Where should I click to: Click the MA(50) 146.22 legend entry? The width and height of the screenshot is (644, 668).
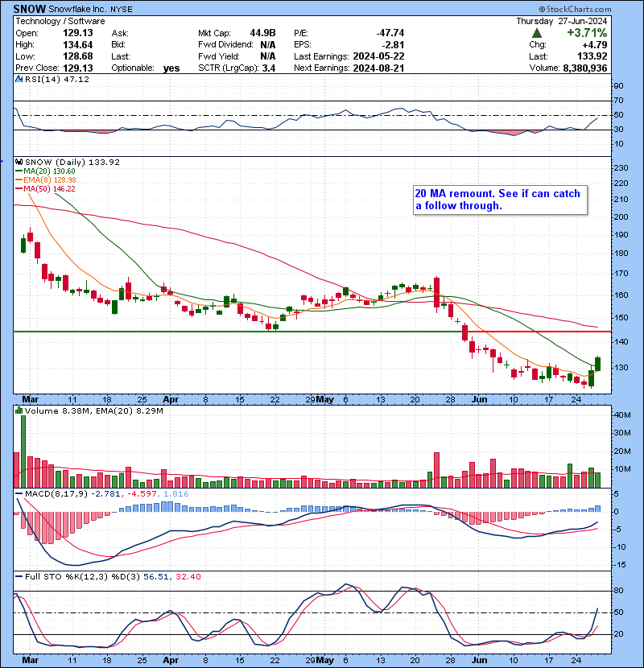pyautogui.click(x=45, y=188)
